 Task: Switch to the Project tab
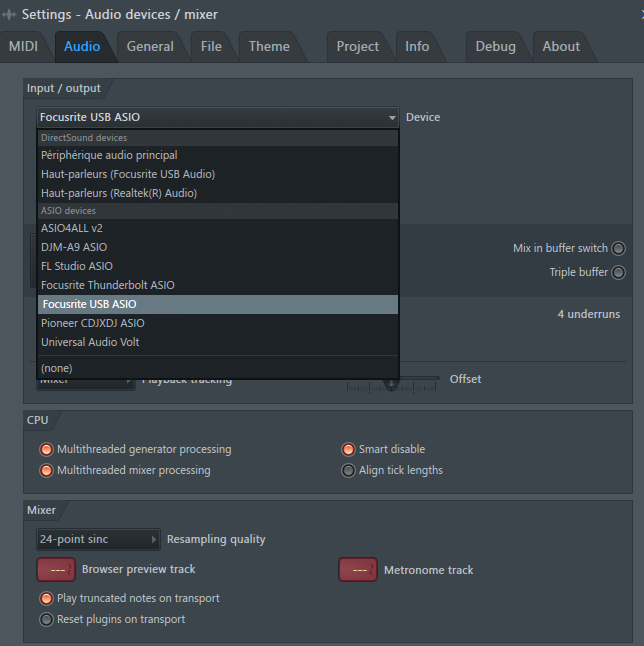pyautogui.click(x=358, y=47)
